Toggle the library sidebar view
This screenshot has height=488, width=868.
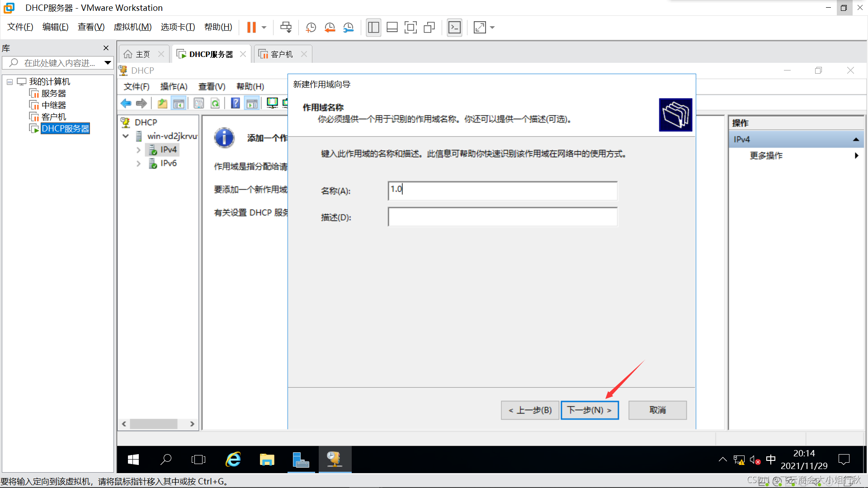click(x=373, y=28)
